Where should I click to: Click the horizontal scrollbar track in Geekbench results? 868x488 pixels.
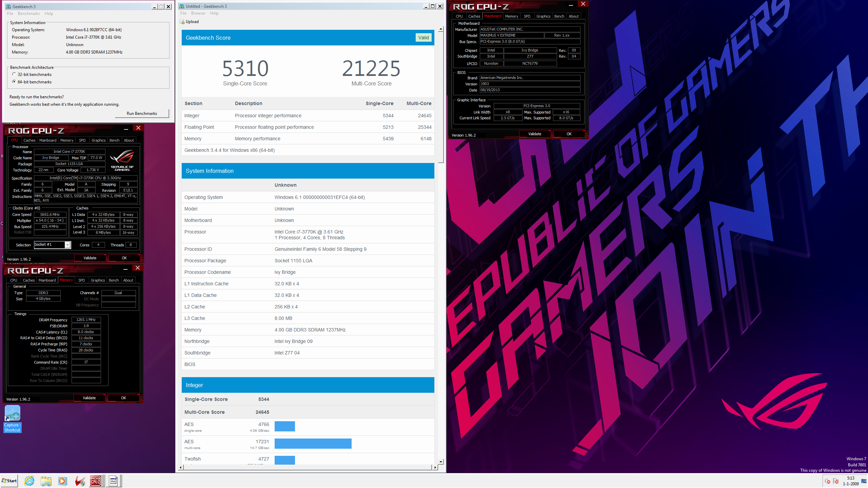click(308, 467)
